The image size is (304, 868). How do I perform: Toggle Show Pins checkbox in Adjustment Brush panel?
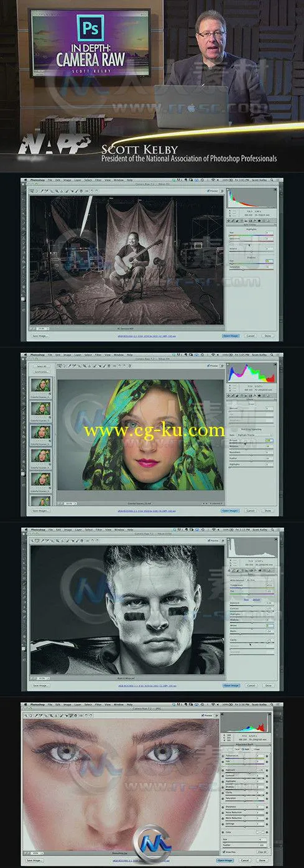[224, 852]
